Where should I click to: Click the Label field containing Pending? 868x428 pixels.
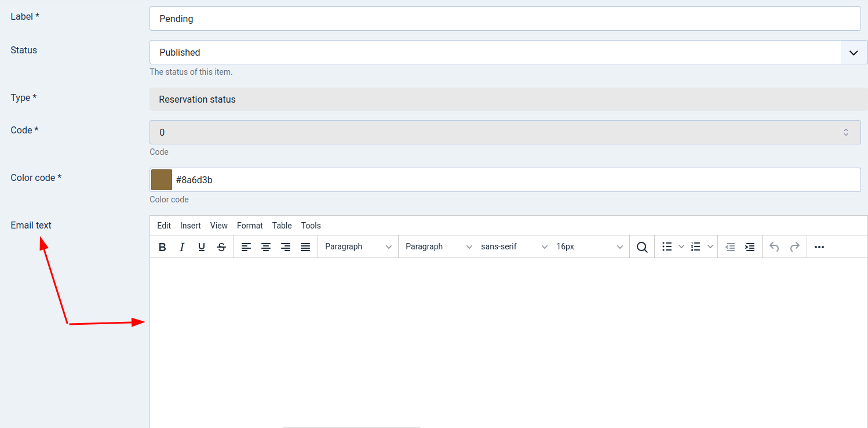(504, 19)
